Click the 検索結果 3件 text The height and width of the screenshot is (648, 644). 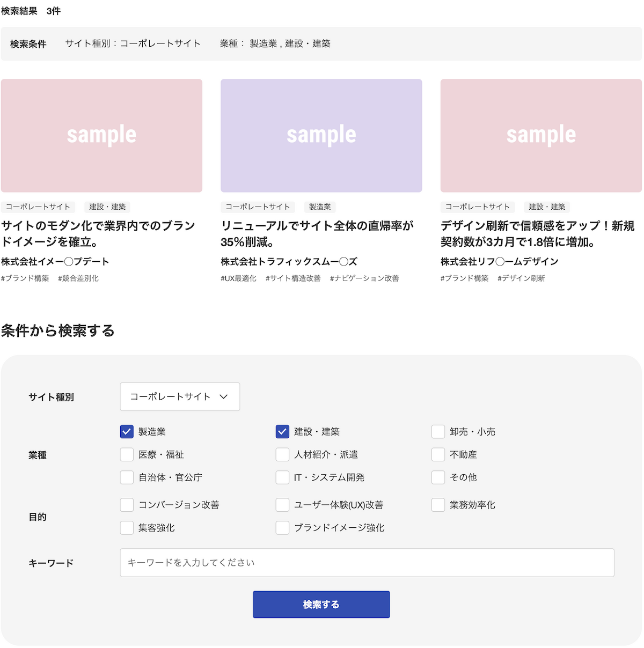[x=31, y=11]
